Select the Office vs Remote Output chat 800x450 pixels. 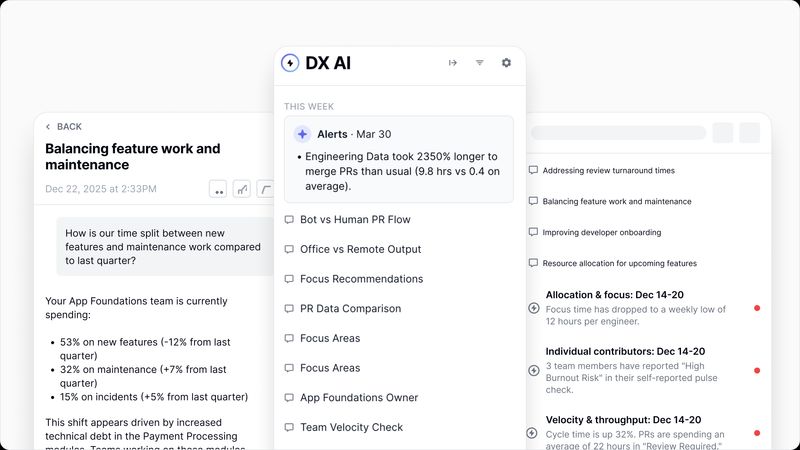pyautogui.click(x=360, y=249)
